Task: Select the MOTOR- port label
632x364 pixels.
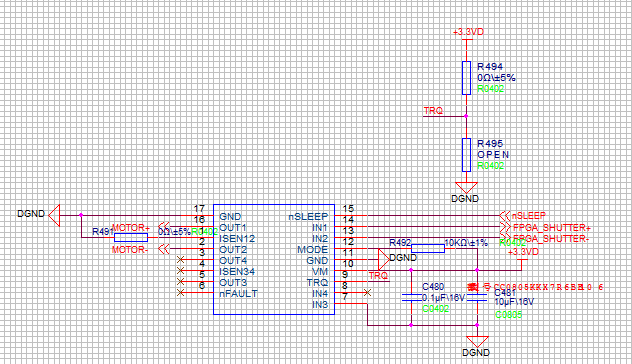Action: point(130,250)
